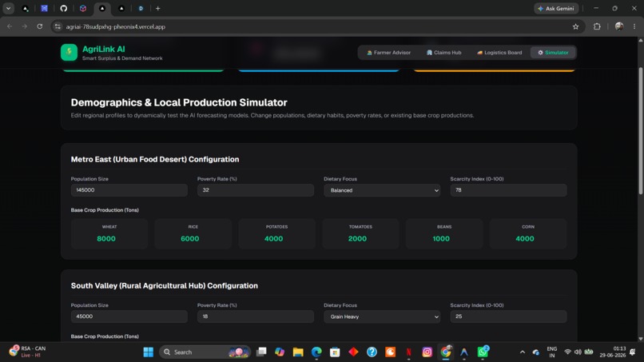This screenshot has width=644, height=362.
Task: Edit Metro East Scarcity Index field
Action: (x=508, y=190)
